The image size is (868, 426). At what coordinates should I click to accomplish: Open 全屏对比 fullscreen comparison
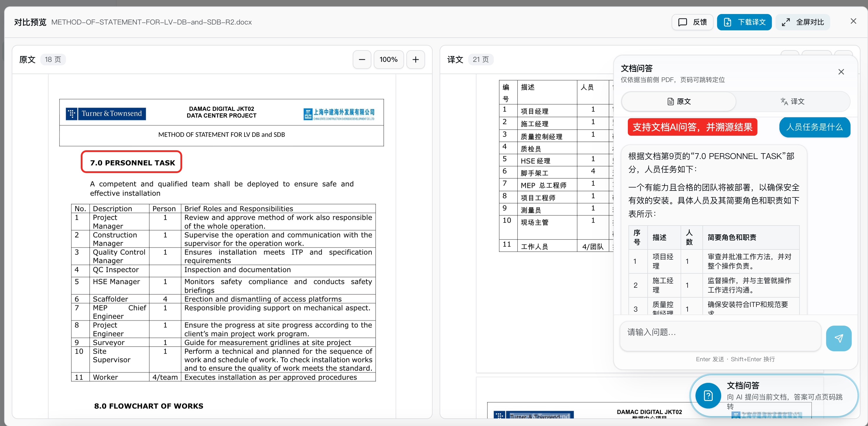click(803, 22)
